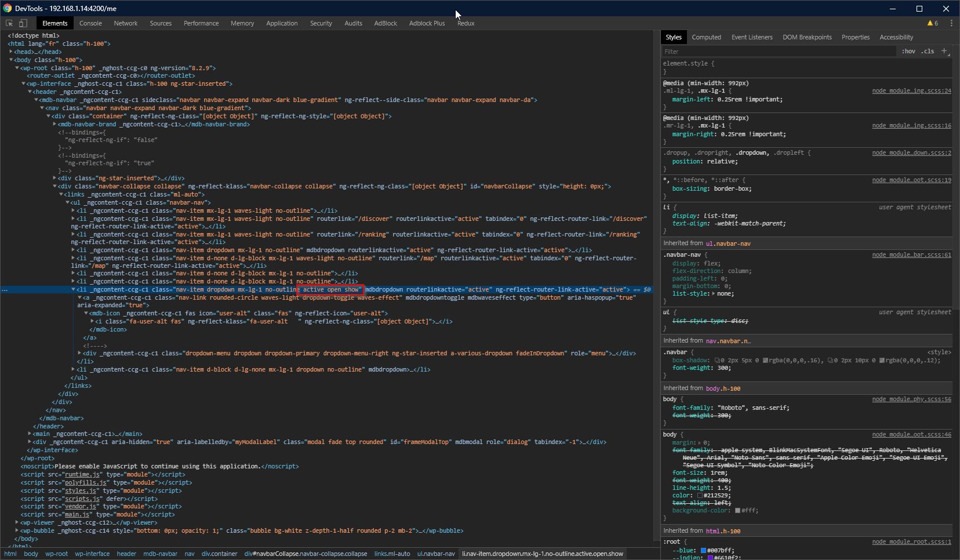Activate the inspect element picker icon
Screen dimensions: 960x560
(9, 23)
